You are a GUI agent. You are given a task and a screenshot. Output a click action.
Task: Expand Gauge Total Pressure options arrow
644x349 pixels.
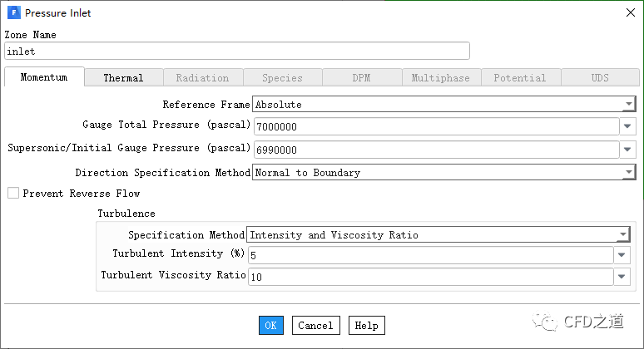[627, 127]
